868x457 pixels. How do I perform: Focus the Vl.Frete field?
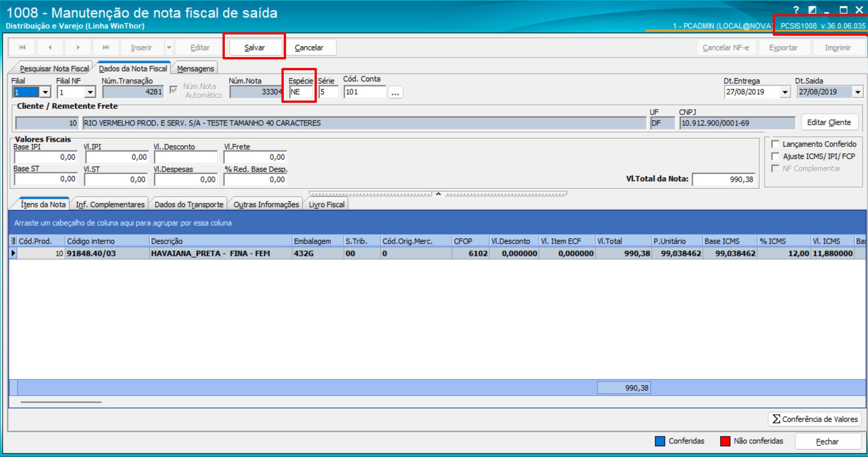click(255, 157)
